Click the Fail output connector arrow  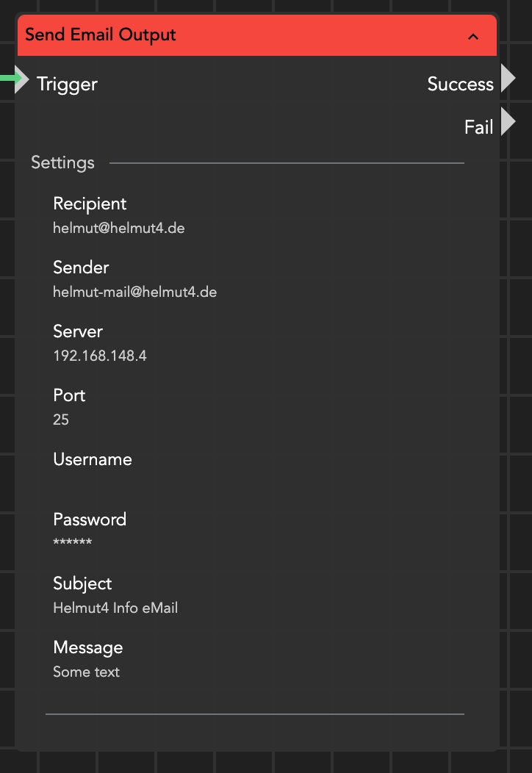coord(508,122)
